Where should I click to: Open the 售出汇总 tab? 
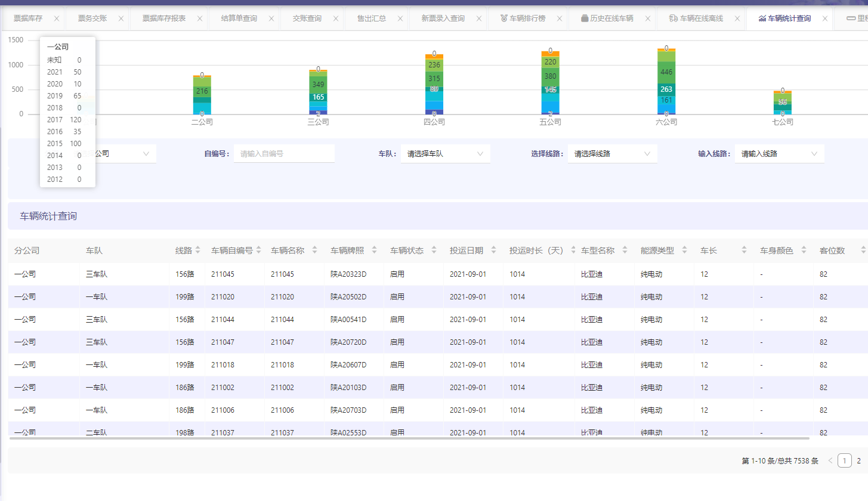click(372, 18)
